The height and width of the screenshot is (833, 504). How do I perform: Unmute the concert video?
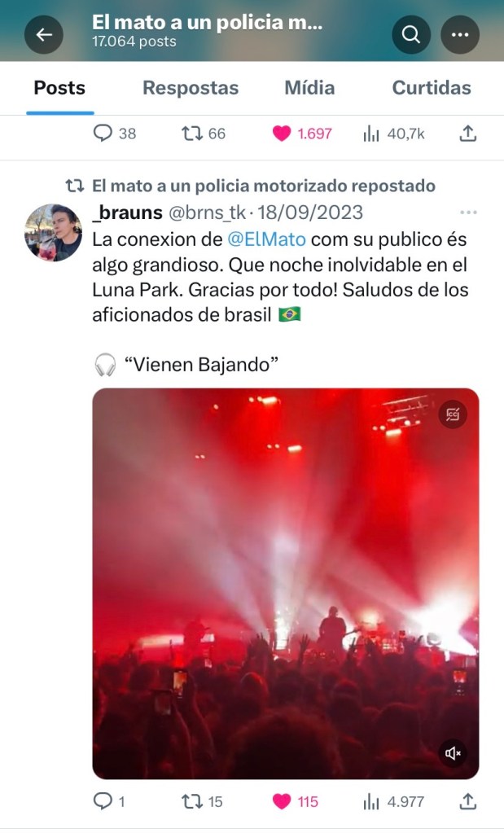[x=453, y=753]
